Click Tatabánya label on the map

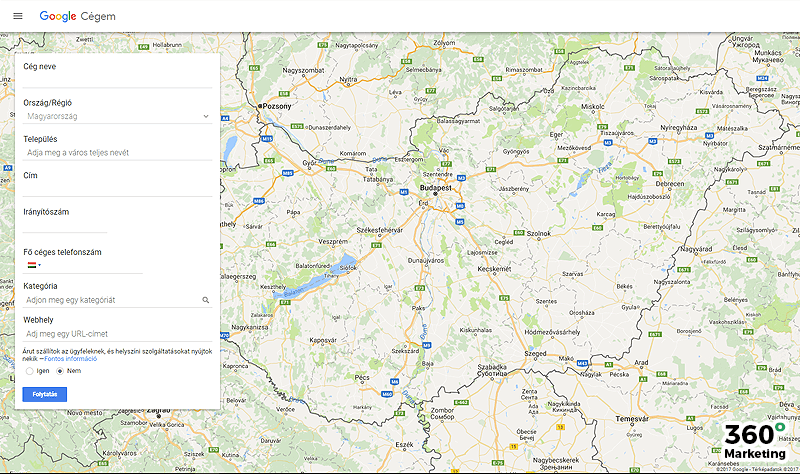click(378, 179)
